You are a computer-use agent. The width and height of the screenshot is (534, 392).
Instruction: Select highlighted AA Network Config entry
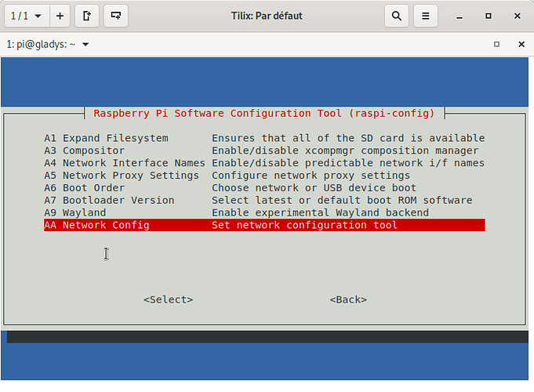point(264,225)
